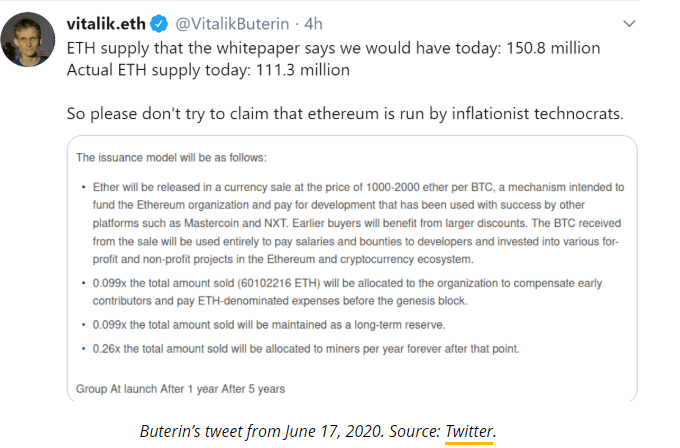Click the long-term reserve bullet text
The width and height of the screenshot is (680, 448).
pyautogui.click(x=269, y=325)
